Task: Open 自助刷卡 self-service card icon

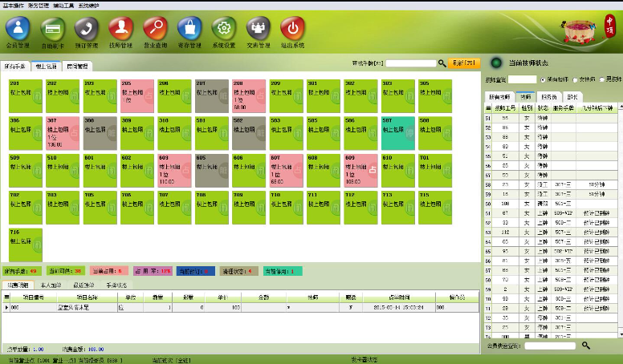Action: [52, 30]
